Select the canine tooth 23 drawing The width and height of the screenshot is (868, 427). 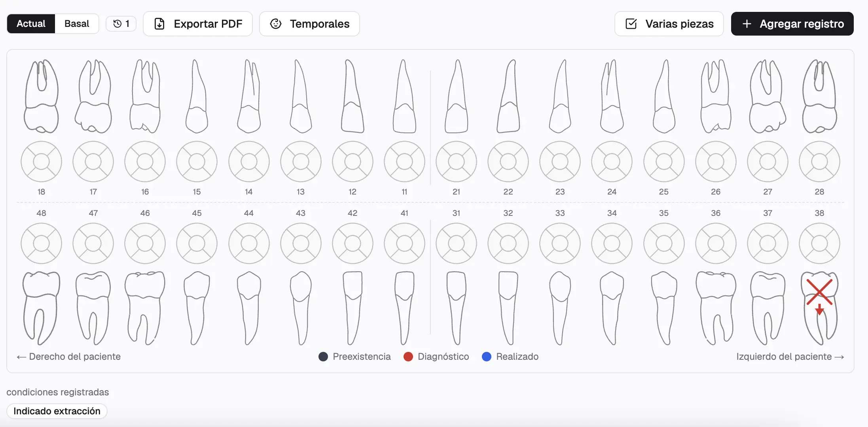coord(560,96)
